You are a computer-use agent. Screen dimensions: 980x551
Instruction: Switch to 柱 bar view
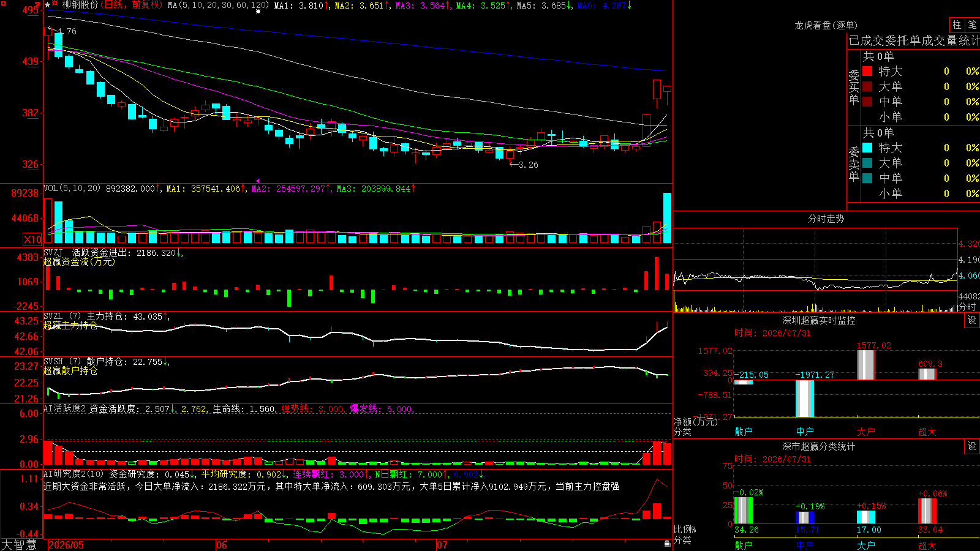pos(957,24)
